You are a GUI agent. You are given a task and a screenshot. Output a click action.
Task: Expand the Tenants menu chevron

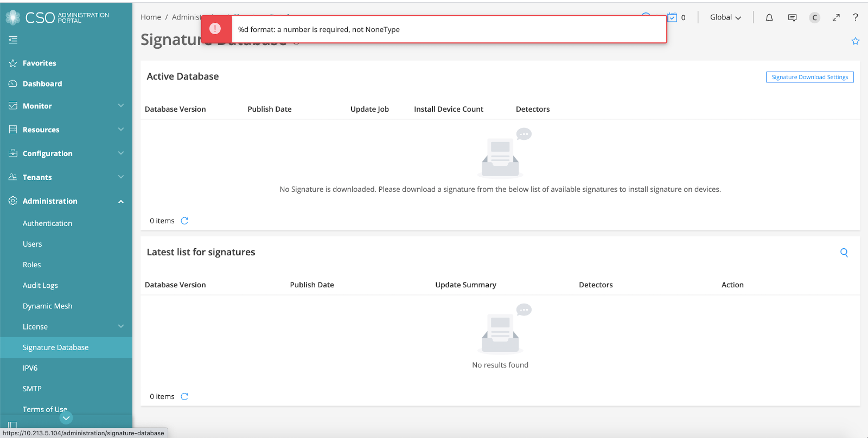coord(121,177)
